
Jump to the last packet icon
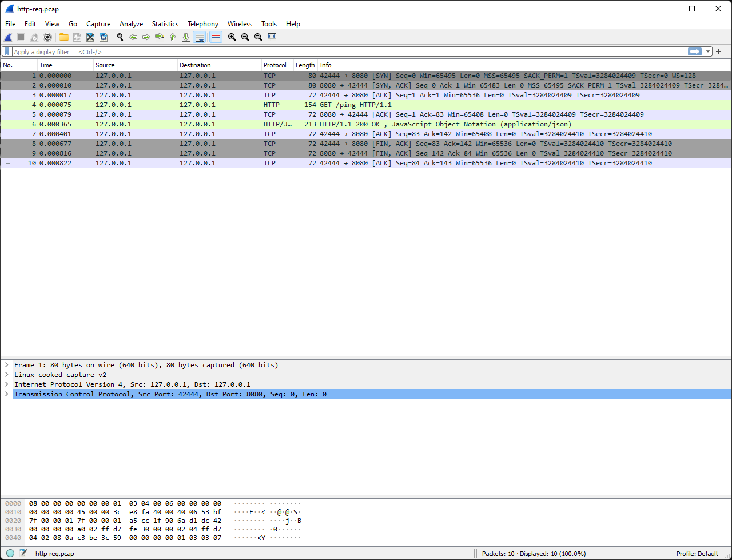186,37
